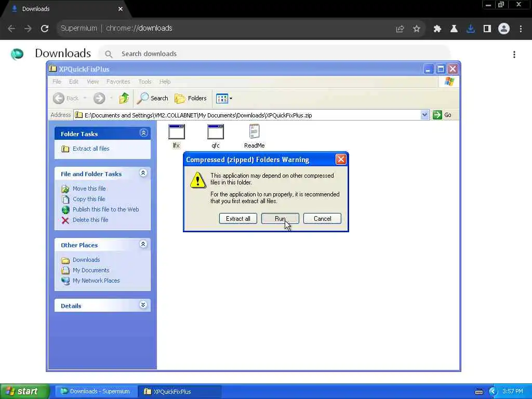Click the Search toolbar button
This screenshot has width=532, height=399.
153,98
